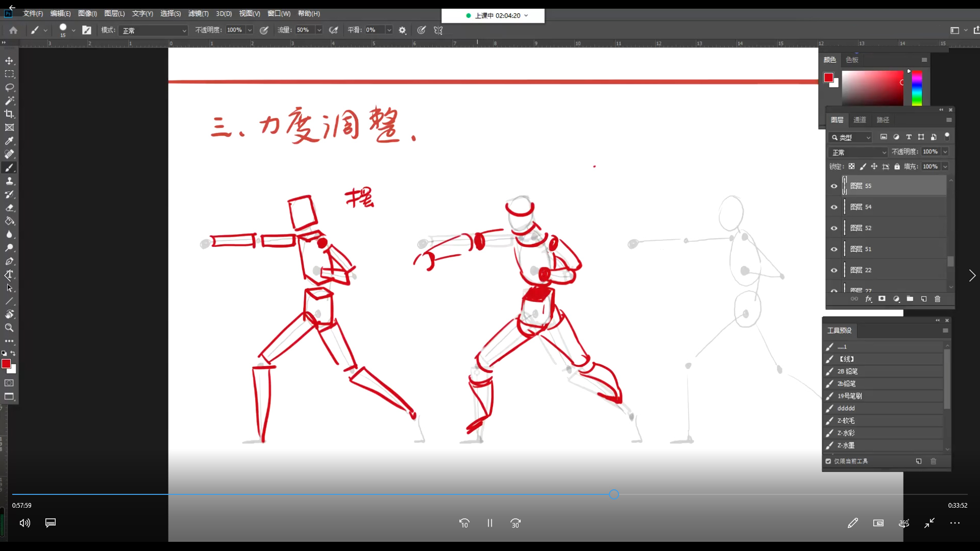This screenshot has height=551, width=980.
Task: Select the Brush tool in toolbox
Action: pos(9,167)
